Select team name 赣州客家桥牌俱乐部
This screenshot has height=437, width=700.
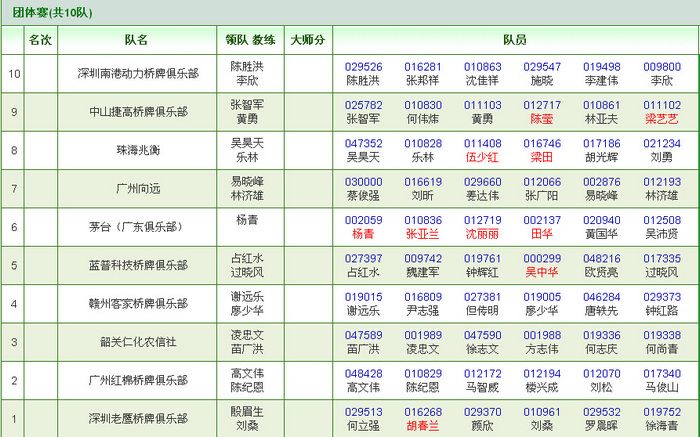coord(138,304)
